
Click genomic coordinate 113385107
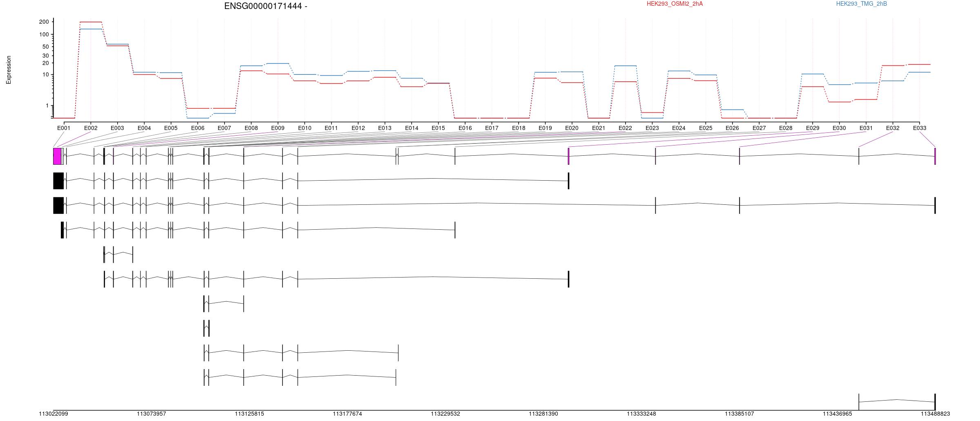[739, 414]
